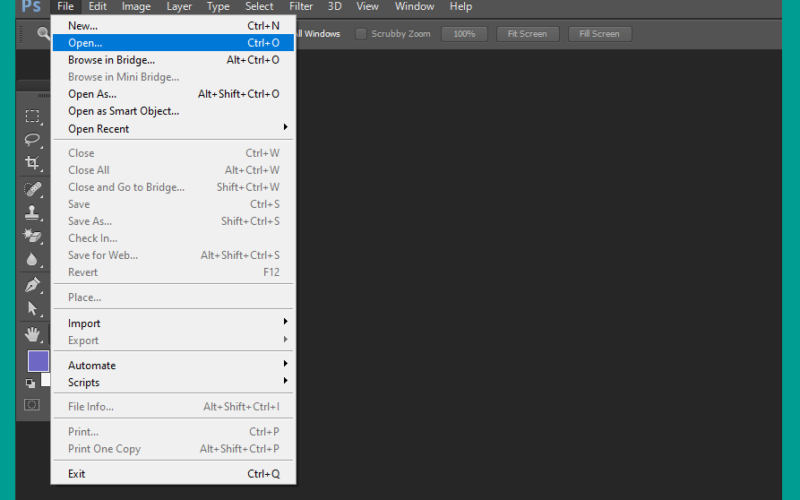This screenshot has width=800, height=500.
Task: Select the Lasso tool
Action: [32, 139]
